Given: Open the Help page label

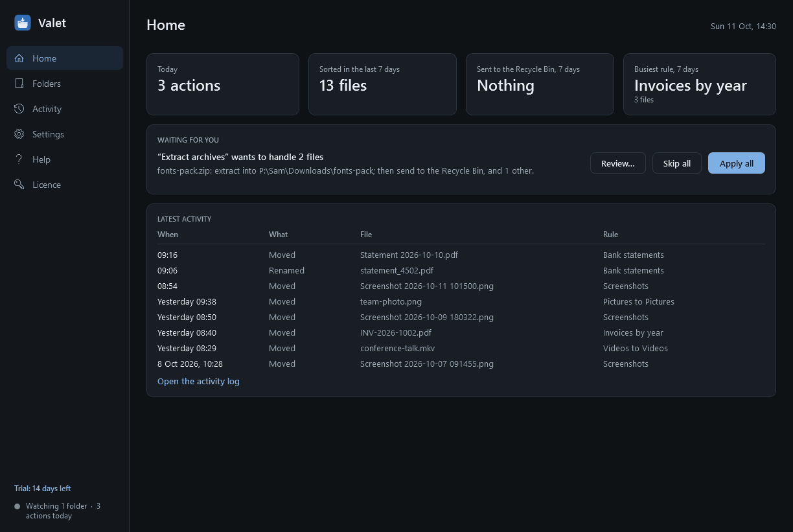Looking at the screenshot, I should (x=41, y=159).
